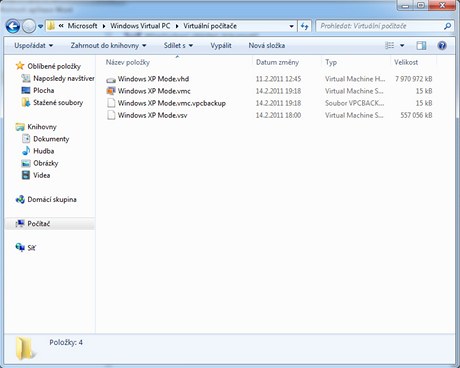460x368 pixels.
Task: Click the Plocha desktop icon
Action: (x=26, y=90)
